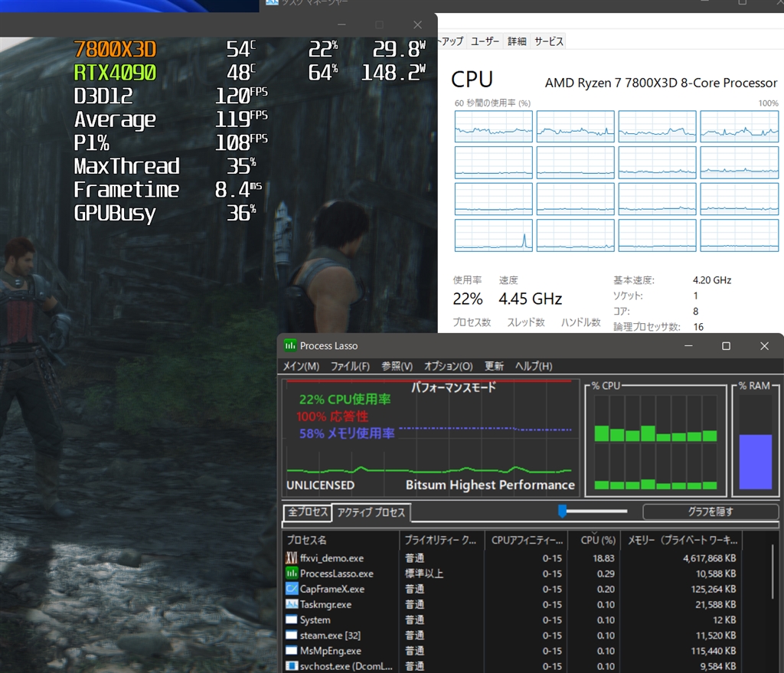The height and width of the screenshot is (673, 784).
Task: Click the ffxvi_demo.exe process icon
Action: (291, 558)
